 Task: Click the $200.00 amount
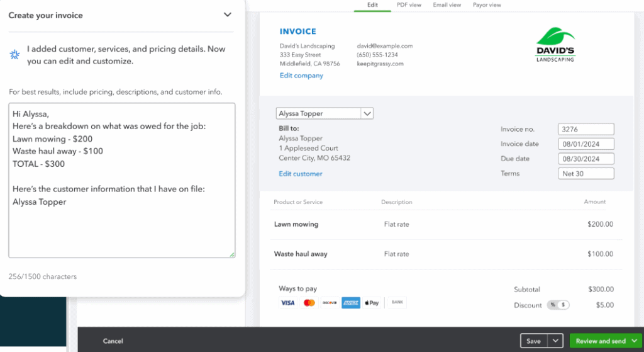[x=600, y=224]
